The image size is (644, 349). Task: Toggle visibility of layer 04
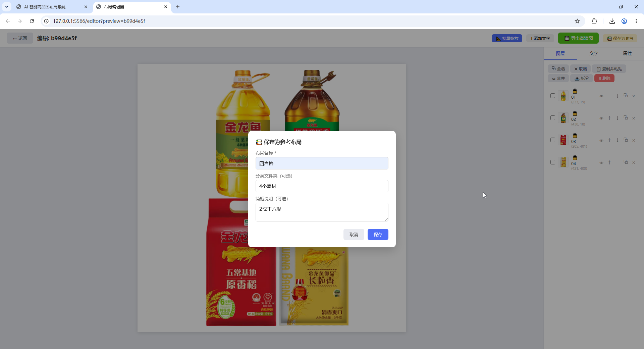[601, 163]
